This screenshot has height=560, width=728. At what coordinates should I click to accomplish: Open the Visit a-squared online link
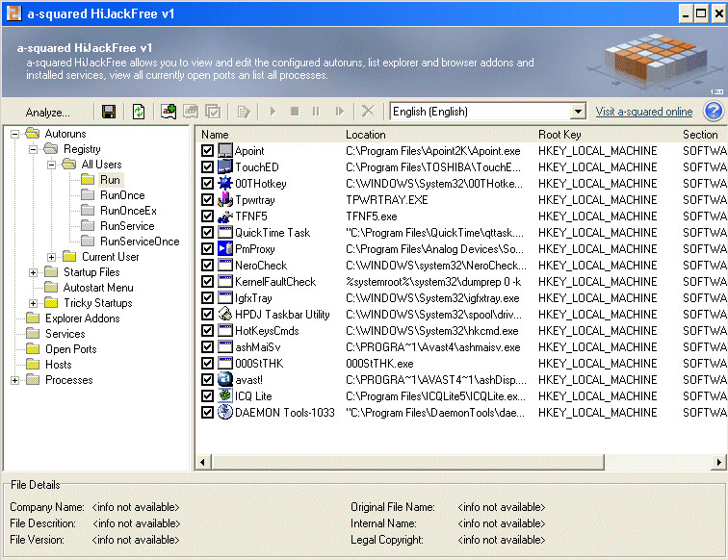[x=644, y=112]
